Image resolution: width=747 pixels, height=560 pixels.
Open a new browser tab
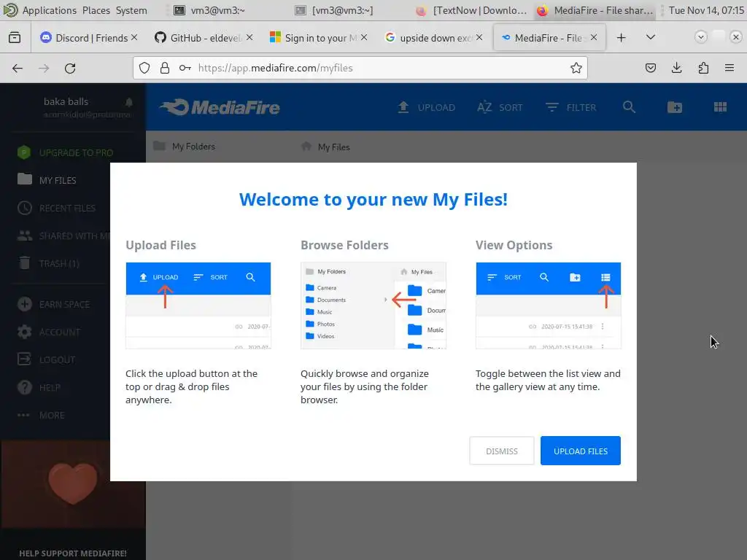click(x=621, y=38)
